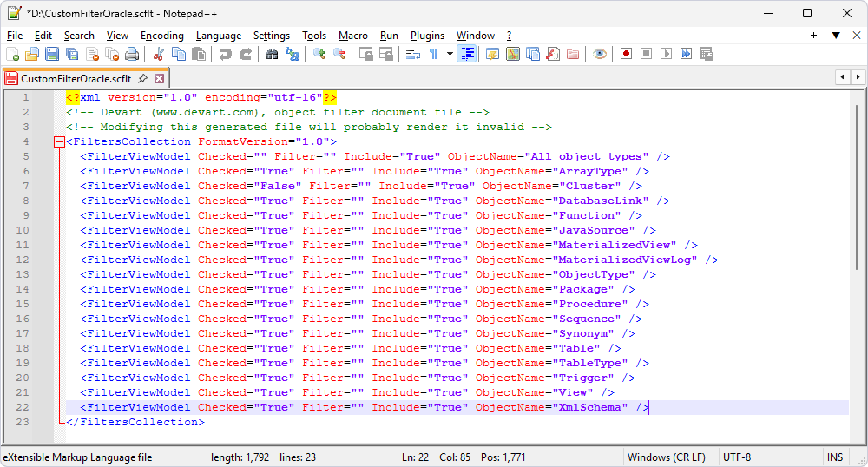Viewport: 868px width, 467px height.
Task: Collapse the FiltersCollection fold marker
Action: [x=59, y=142]
